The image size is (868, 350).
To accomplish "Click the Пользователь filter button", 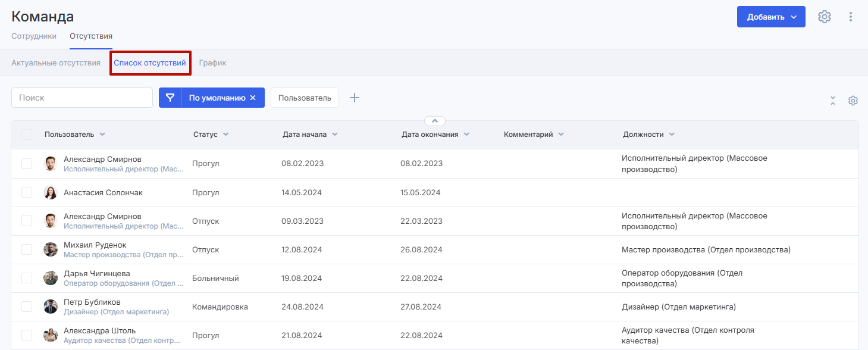I will pos(305,98).
